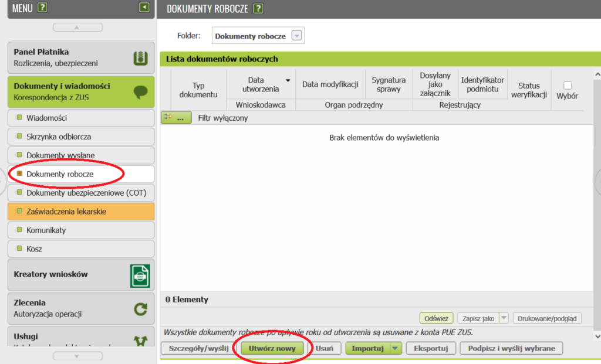
Task: Click the Dokumenty i wiadomości speech bubble icon
Action: click(x=140, y=92)
